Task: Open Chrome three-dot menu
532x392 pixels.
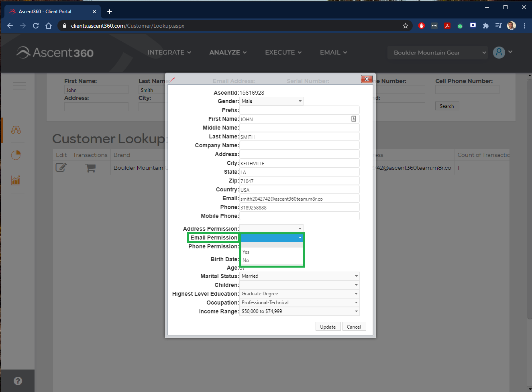Action: coord(524,26)
